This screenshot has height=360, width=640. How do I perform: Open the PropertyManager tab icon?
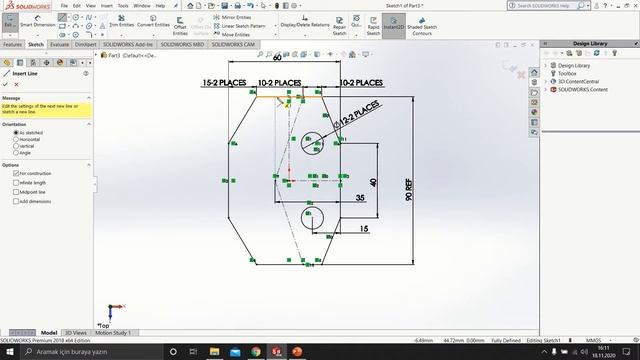(x=20, y=62)
